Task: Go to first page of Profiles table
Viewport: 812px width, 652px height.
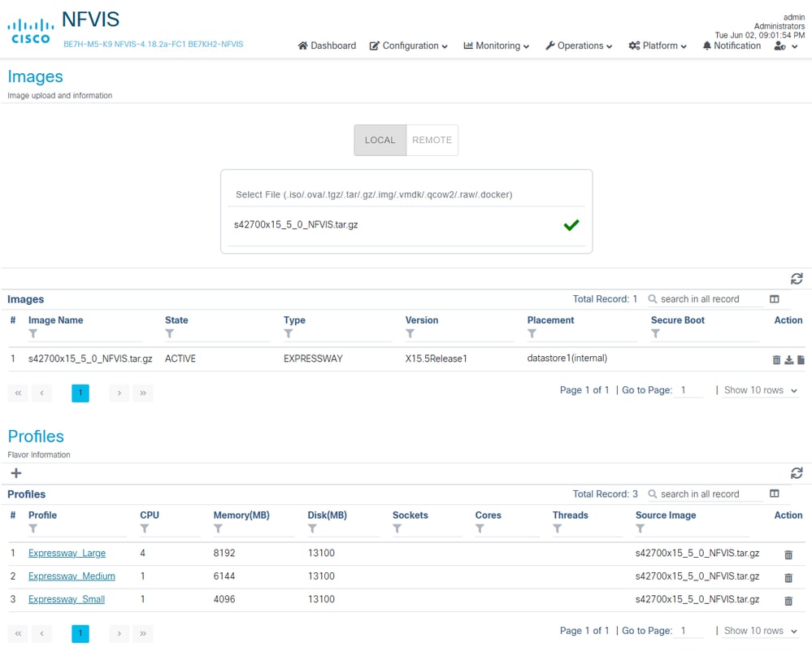Action: [18, 633]
